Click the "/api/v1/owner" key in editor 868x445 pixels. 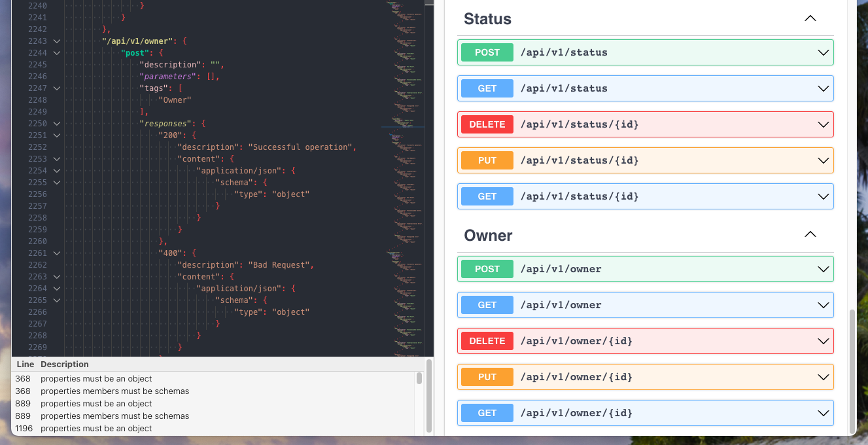(137, 41)
